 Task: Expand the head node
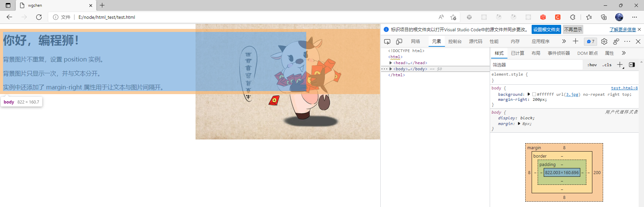[390, 63]
